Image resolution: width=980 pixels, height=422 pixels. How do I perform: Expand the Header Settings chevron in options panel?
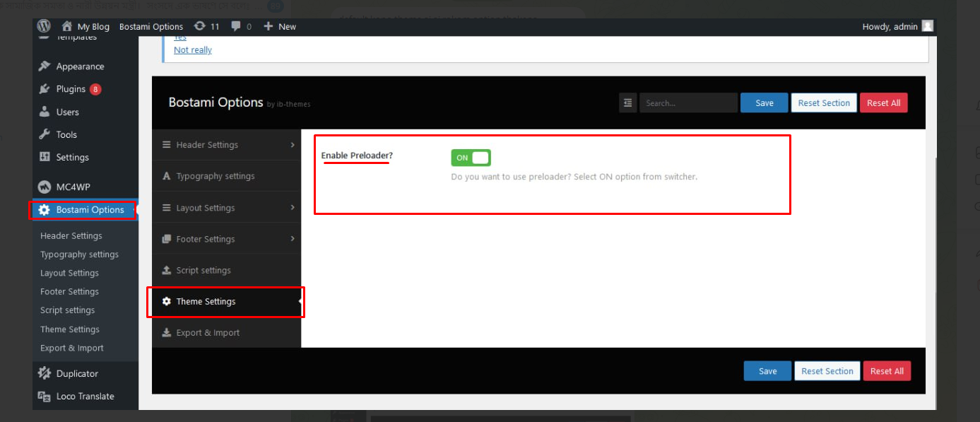(x=293, y=145)
